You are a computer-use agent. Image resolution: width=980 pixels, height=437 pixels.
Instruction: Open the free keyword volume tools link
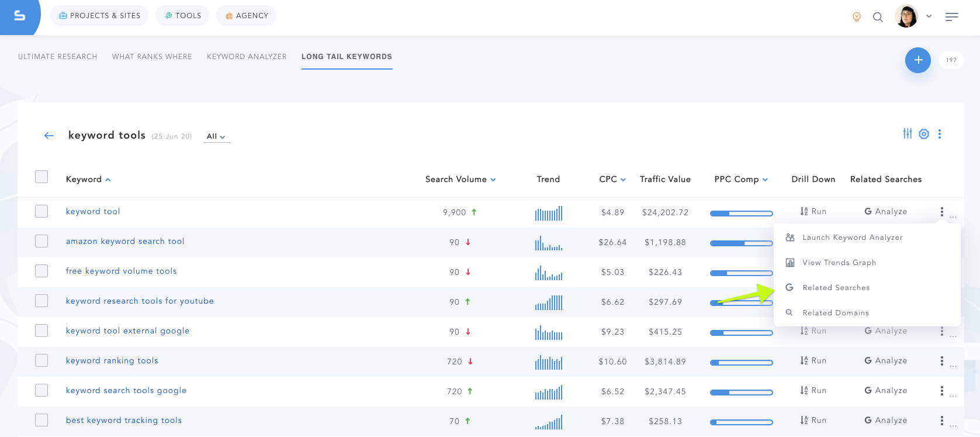point(121,271)
